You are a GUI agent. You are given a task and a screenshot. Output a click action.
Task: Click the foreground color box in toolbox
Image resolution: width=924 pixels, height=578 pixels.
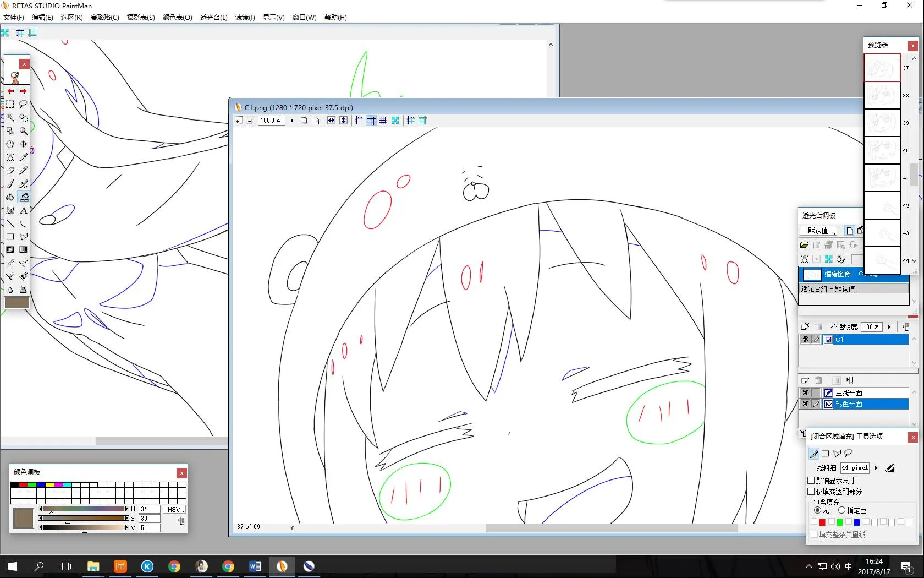tap(16, 303)
